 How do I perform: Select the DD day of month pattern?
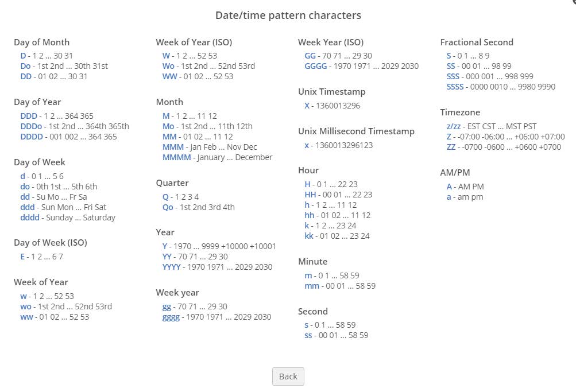tap(26, 76)
